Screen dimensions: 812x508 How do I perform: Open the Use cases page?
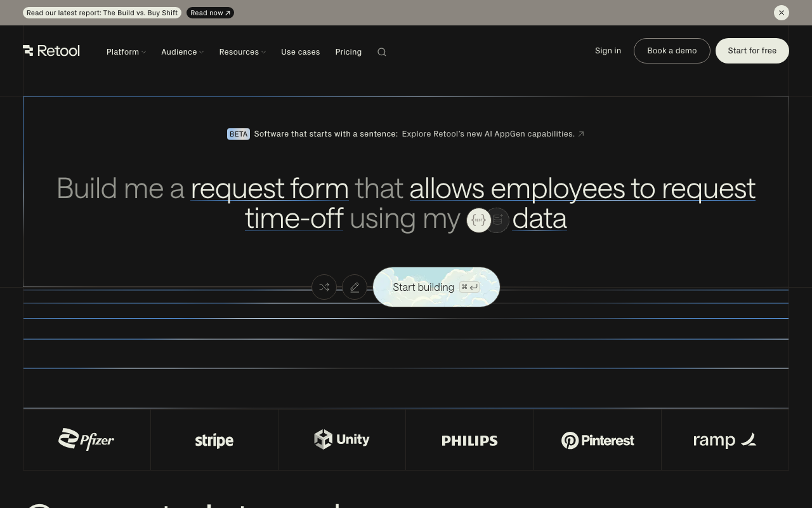(300, 51)
